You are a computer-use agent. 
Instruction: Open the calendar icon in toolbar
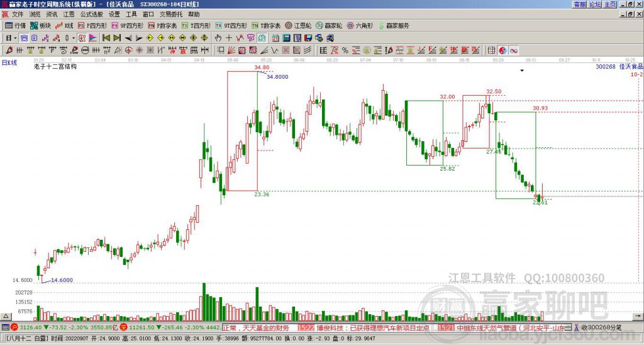tap(275, 38)
